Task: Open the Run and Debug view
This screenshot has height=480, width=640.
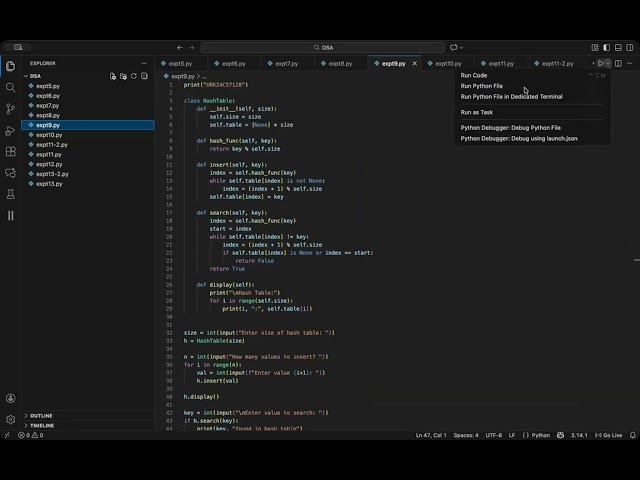Action: coord(11,131)
